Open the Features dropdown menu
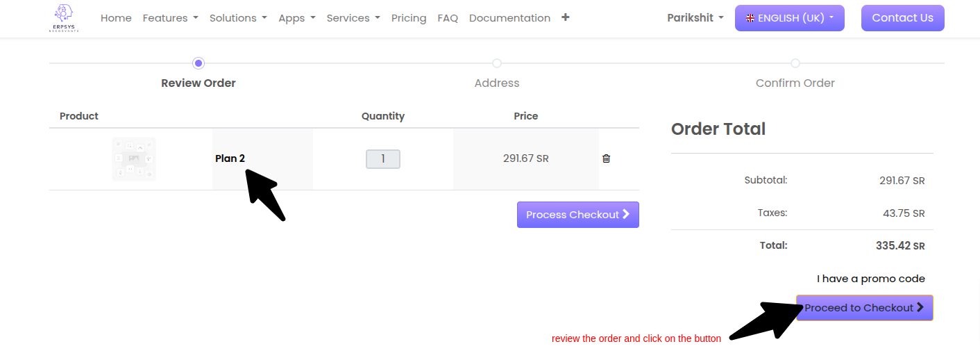 click(x=170, y=18)
